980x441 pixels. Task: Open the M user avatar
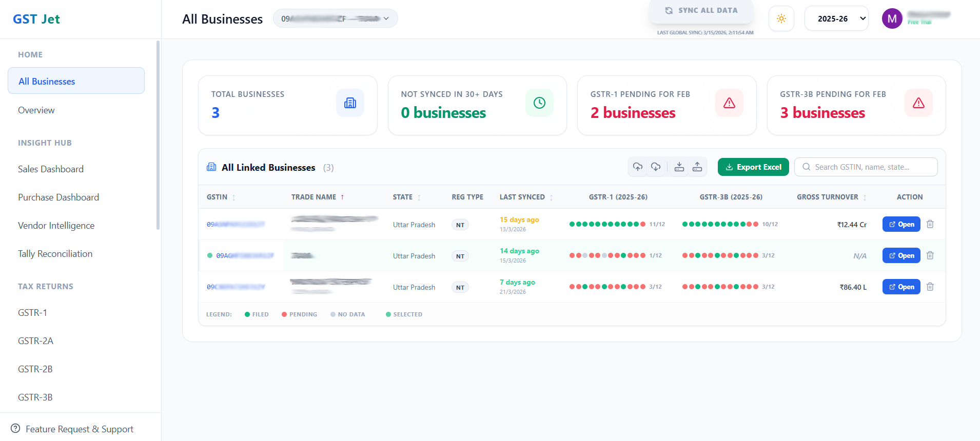click(x=892, y=19)
